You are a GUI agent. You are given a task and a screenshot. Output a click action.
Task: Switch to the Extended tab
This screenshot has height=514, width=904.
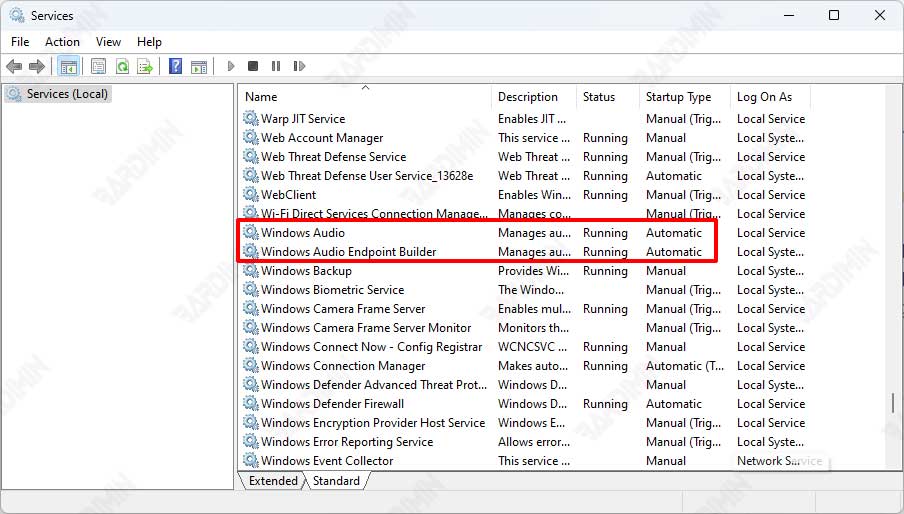[x=273, y=481]
